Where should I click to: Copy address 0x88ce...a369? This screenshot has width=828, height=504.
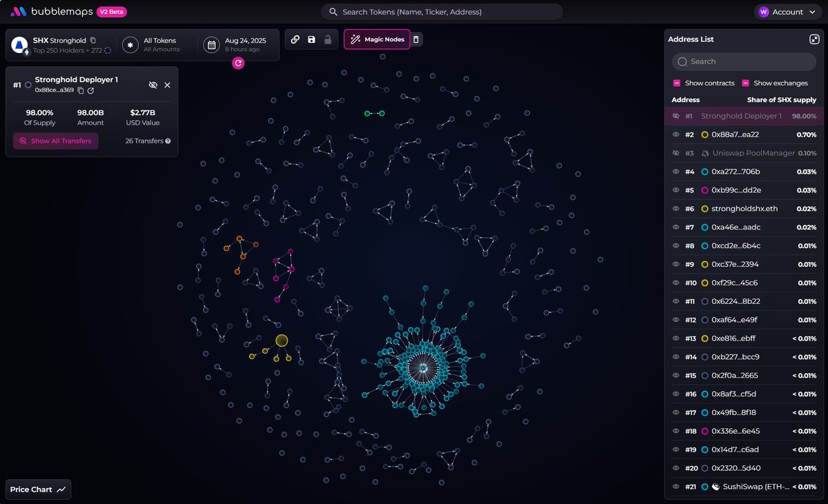coord(81,90)
